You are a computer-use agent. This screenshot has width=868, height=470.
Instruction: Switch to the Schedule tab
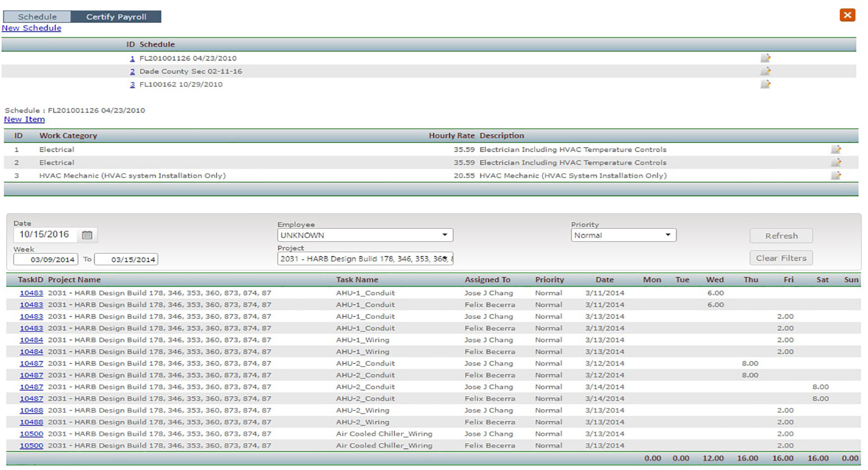(x=37, y=17)
